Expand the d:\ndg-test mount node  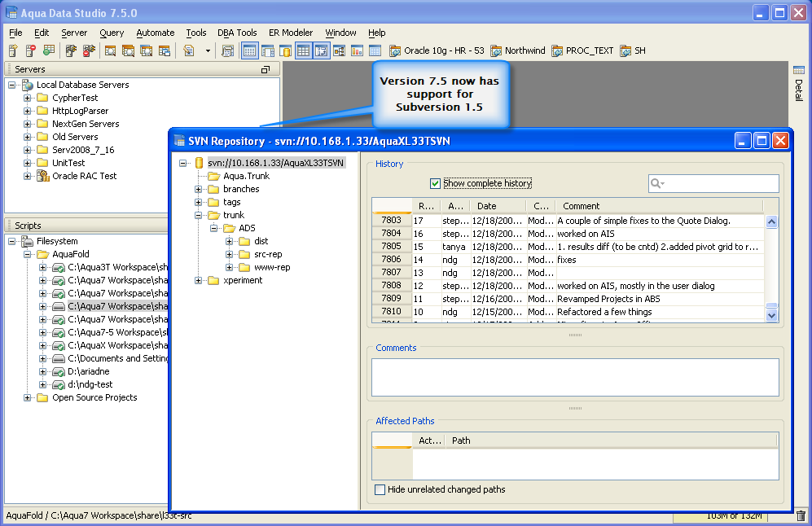pyautogui.click(x=43, y=384)
